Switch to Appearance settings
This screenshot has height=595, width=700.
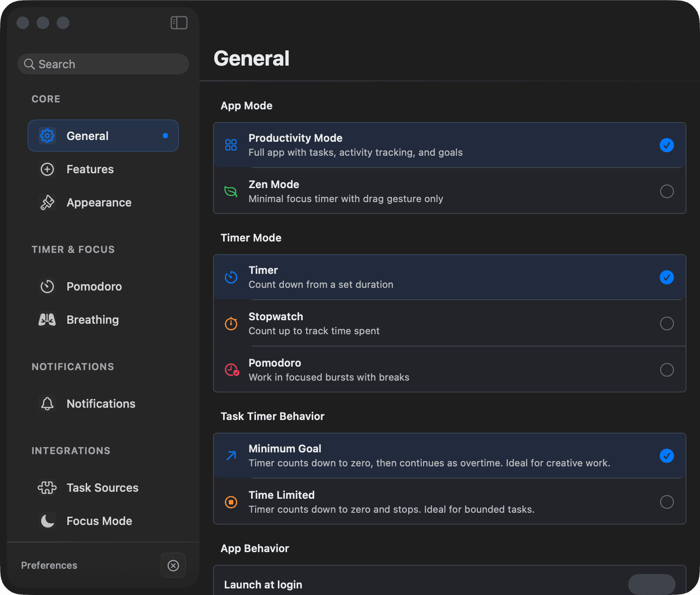(x=103, y=203)
